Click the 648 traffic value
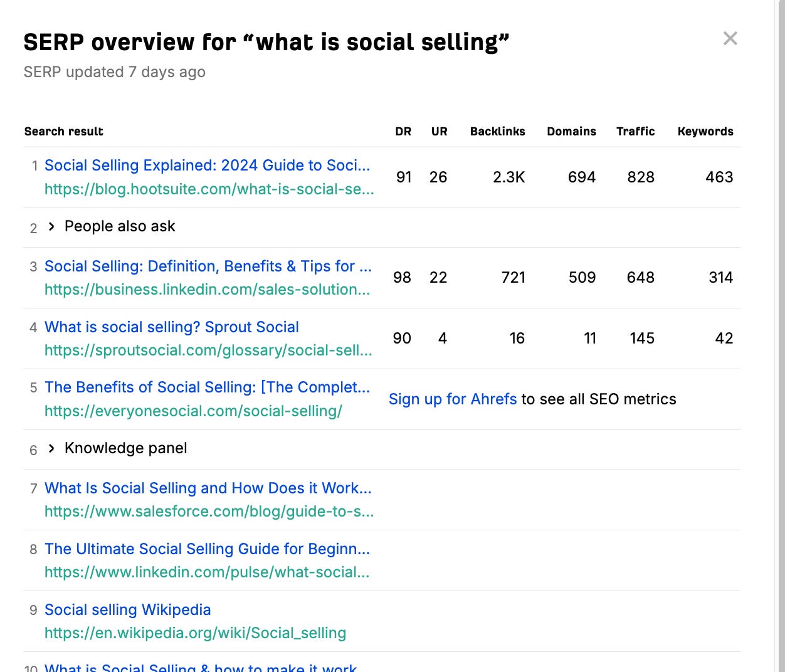This screenshot has width=785, height=672. point(641,278)
